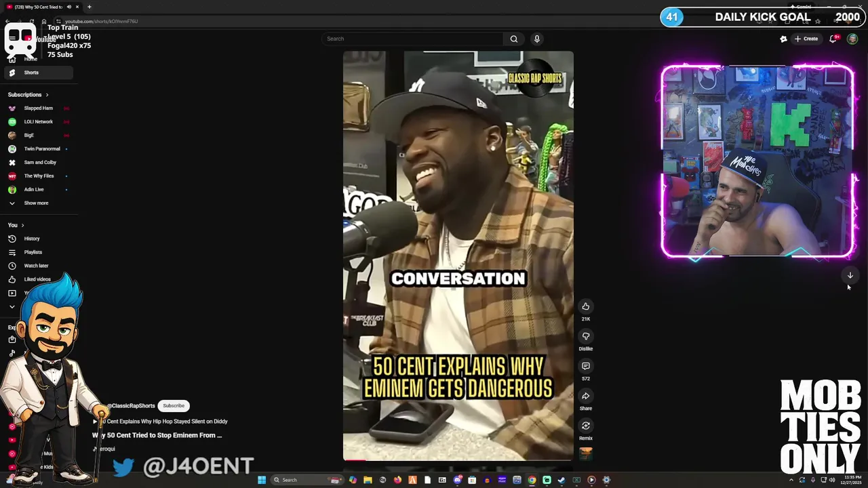The height and width of the screenshot is (488, 868).
Task: Open the LOL! Network channel
Action: click(x=37, y=122)
